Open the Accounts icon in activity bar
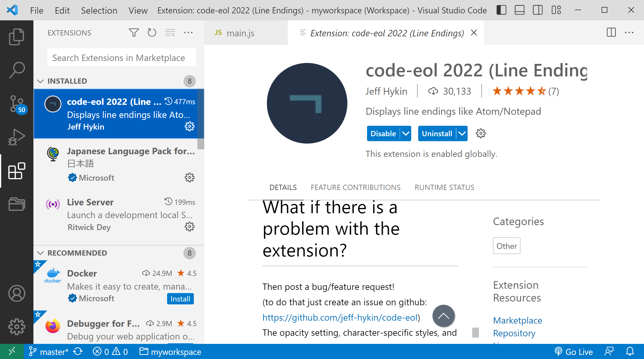 pyautogui.click(x=17, y=293)
